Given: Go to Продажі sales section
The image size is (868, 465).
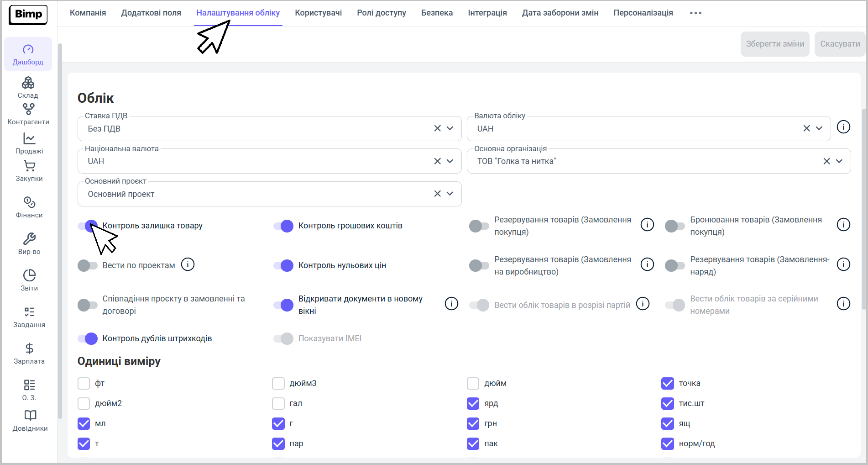Looking at the screenshot, I should tap(29, 139).
